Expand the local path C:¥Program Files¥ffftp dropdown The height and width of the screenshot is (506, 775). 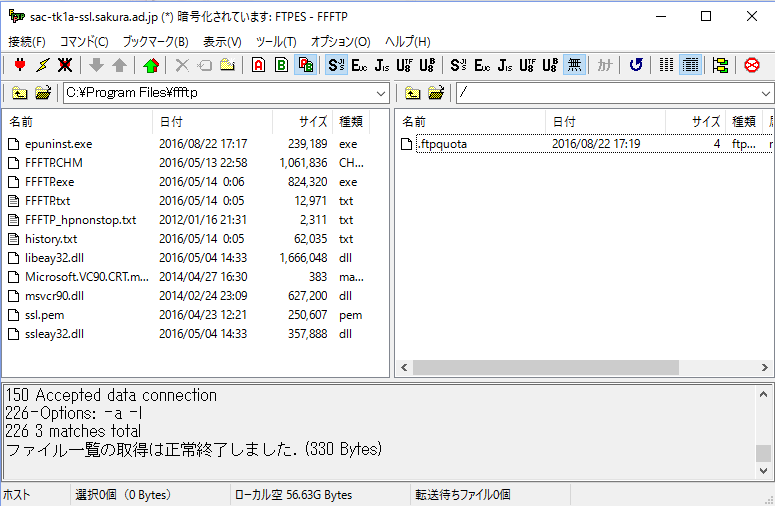pos(381,93)
